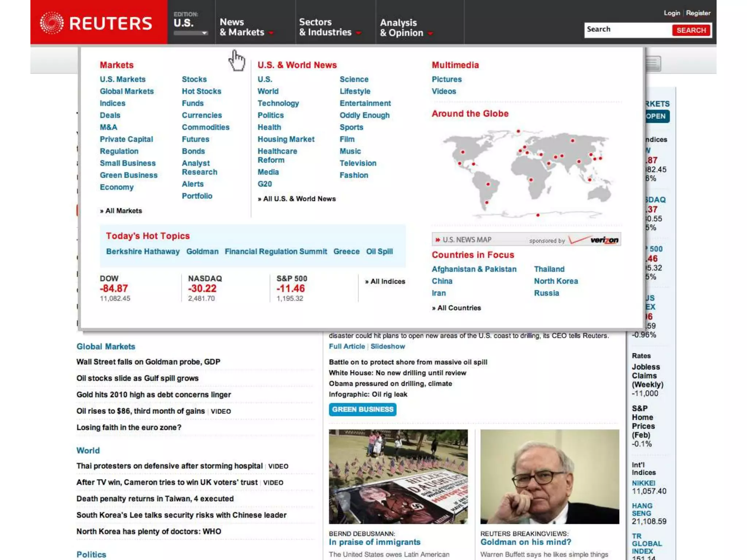The width and height of the screenshot is (747, 560).
Task: Click the U.S. NEWS MAP arrow icon
Action: pos(437,240)
